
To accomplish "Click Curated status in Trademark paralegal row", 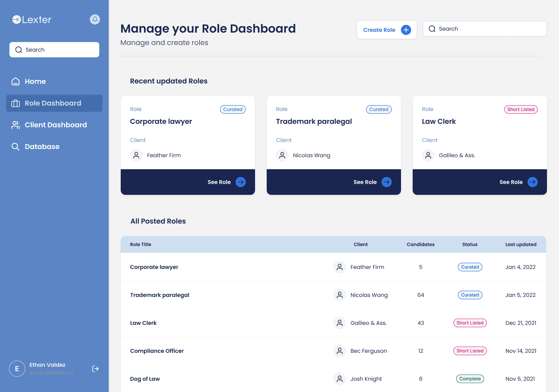I will (x=470, y=295).
